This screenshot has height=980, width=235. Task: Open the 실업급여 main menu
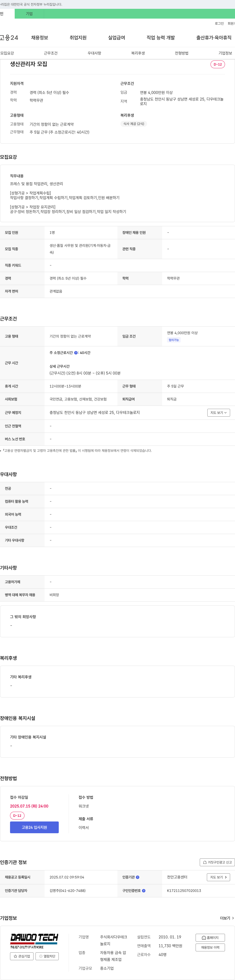click(117, 38)
